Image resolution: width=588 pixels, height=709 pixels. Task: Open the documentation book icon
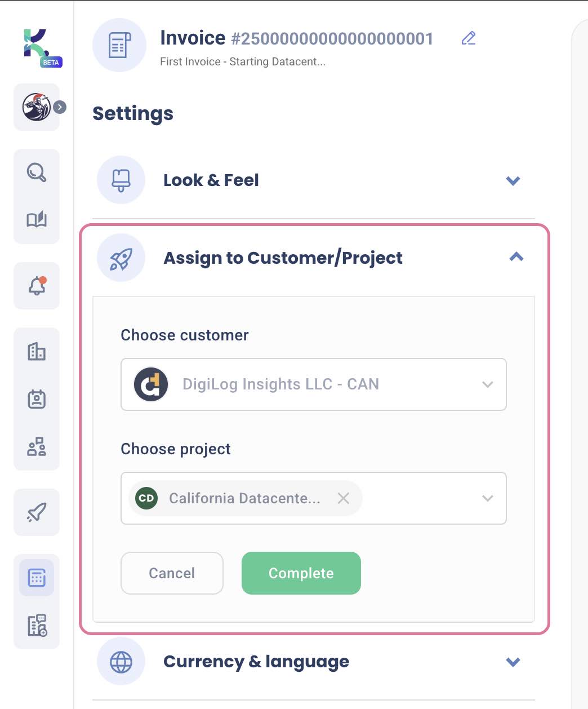(36, 220)
